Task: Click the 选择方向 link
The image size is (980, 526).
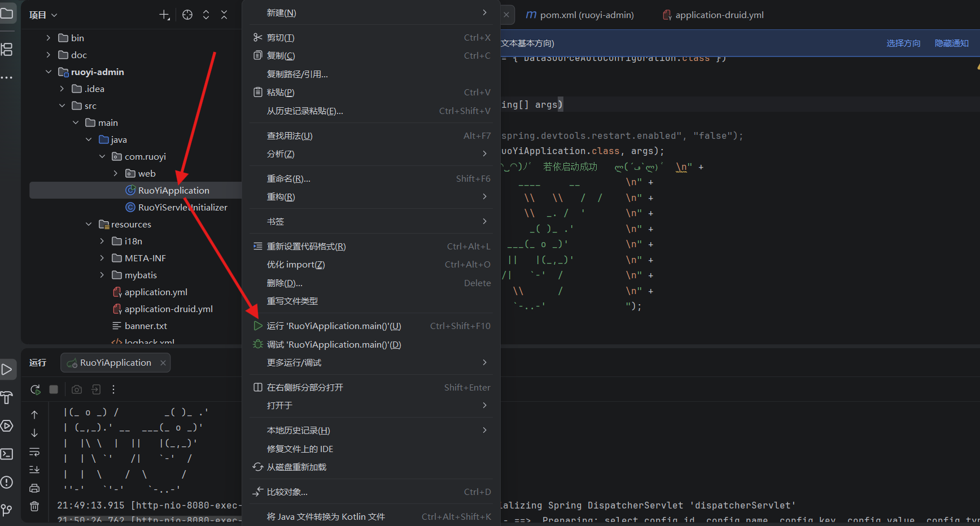Action: click(x=903, y=43)
